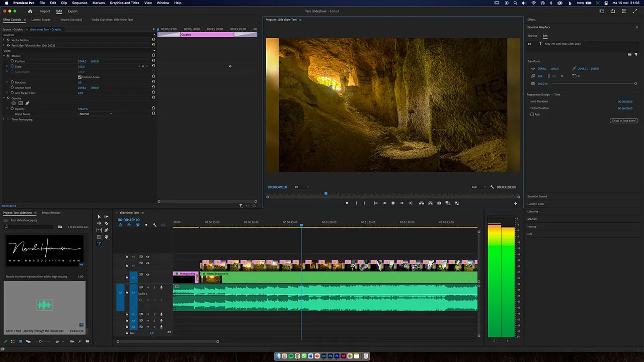The image size is (644, 362).
Task: Switch to the Lumetri Scopes tab
Action: pyautogui.click(x=41, y=20)
